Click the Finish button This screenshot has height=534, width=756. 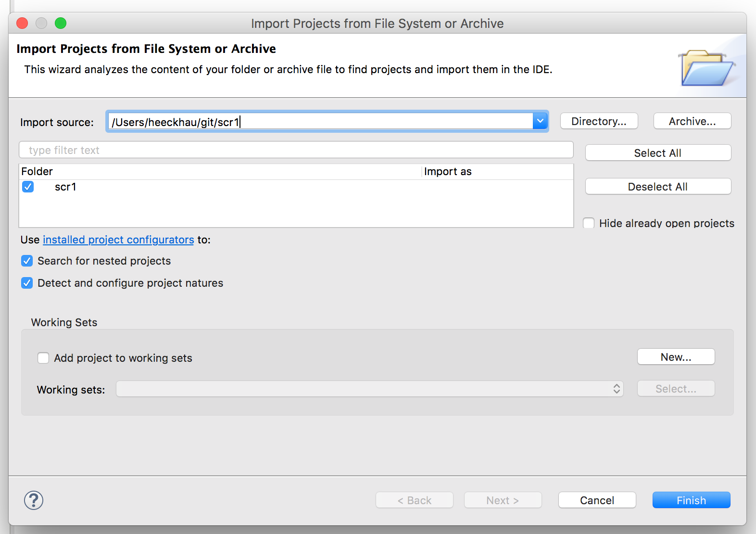coord(692,500)
